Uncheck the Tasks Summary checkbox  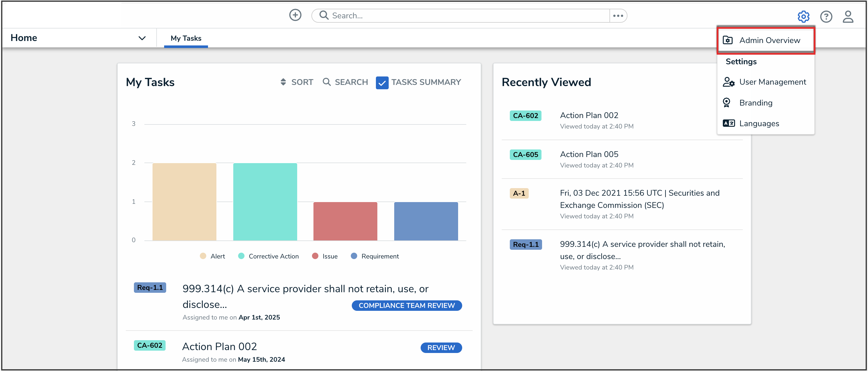pyautogui.click(x=382, y=83)
